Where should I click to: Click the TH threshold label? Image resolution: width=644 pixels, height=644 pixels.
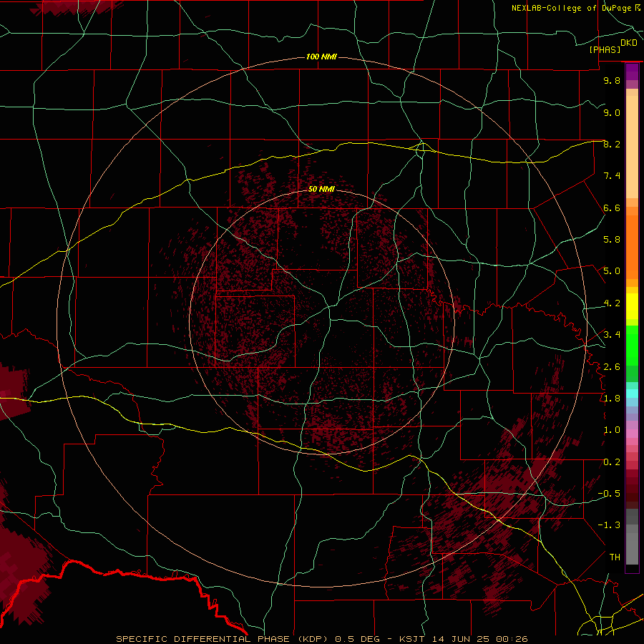(x=615, y=557)
